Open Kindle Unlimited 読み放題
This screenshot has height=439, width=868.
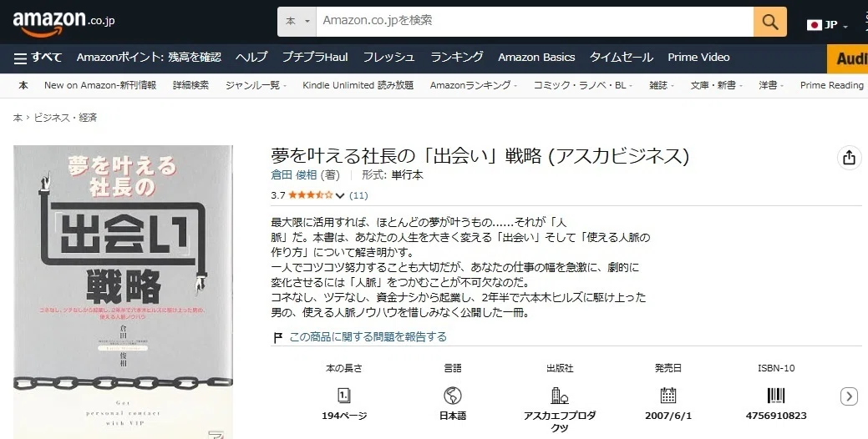tap(358, 85)
